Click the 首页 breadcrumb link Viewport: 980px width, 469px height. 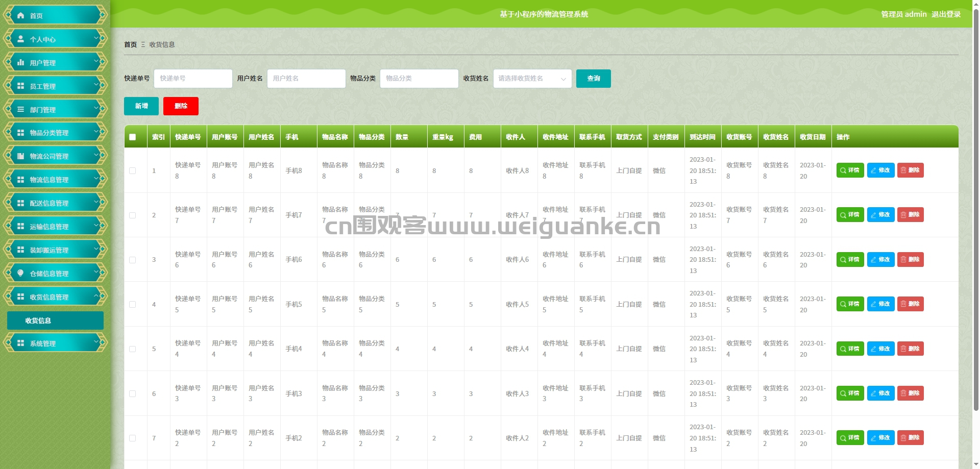coord(131,44)
